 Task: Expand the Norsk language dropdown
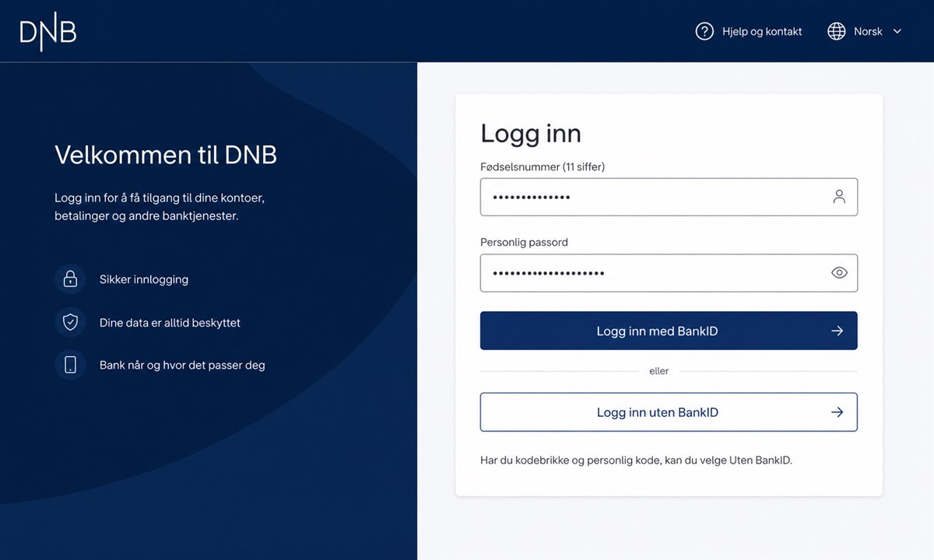coord(865,31)
